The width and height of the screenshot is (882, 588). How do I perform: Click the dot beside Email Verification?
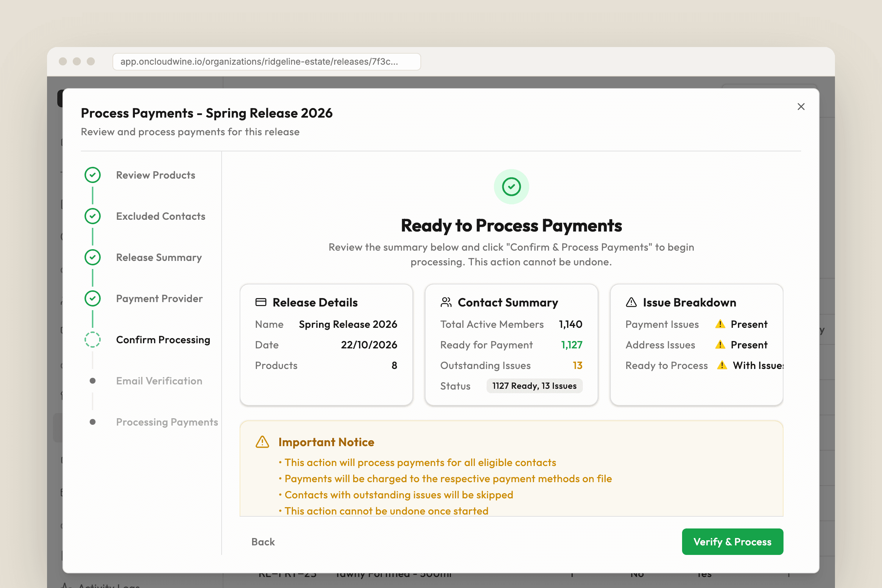93,381
